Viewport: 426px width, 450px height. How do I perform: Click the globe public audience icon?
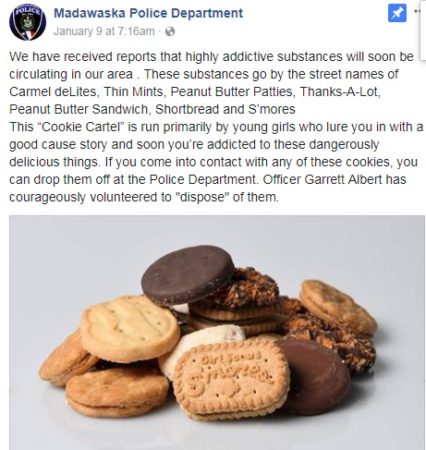tap(170, 32)
